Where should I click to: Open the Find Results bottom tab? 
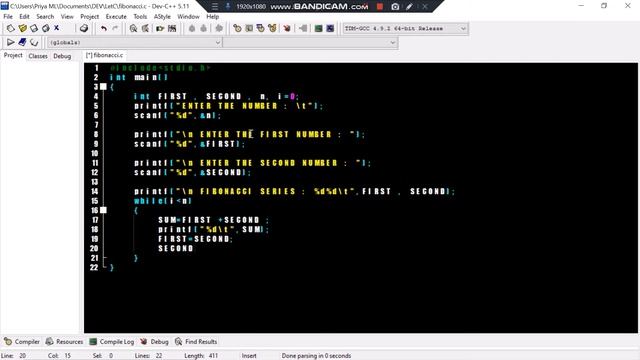point(196,342)
